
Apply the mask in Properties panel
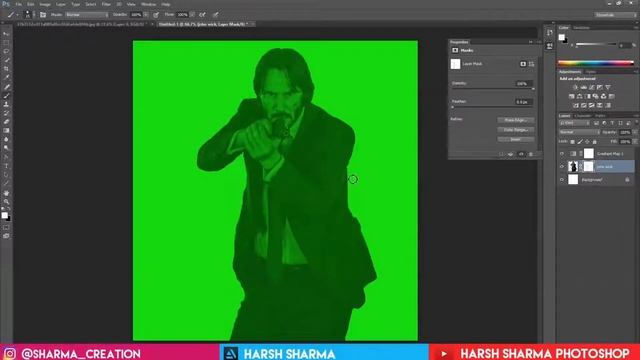click(x=511, y=154)
